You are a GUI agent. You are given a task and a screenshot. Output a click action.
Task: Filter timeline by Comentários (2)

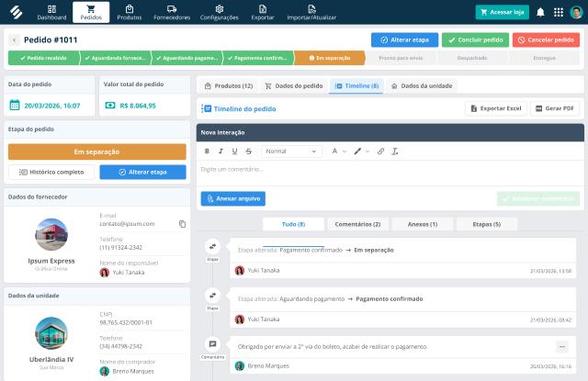[x=357, y=224]
